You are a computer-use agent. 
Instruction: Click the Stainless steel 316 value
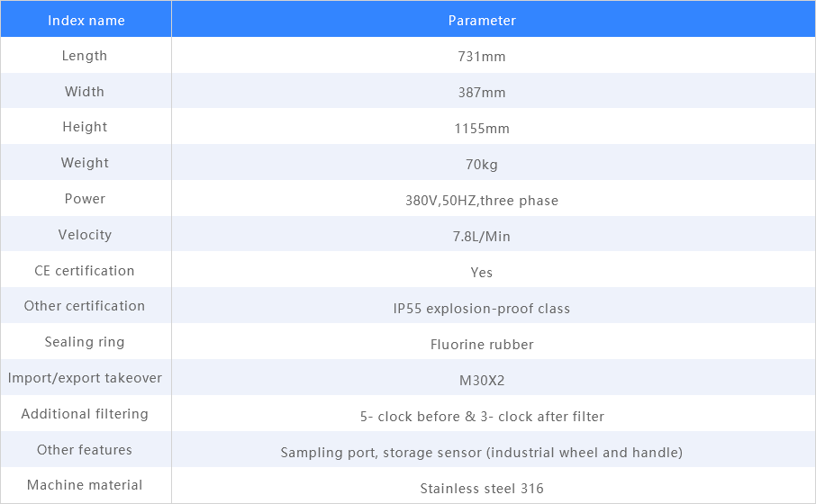(x=482, y=489)
